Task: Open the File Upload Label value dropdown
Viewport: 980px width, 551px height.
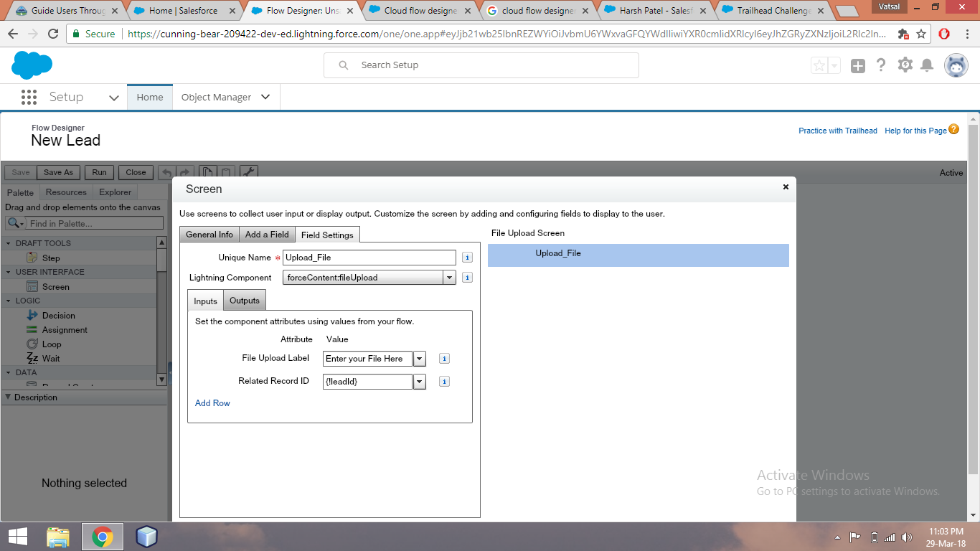Action: 420,359
